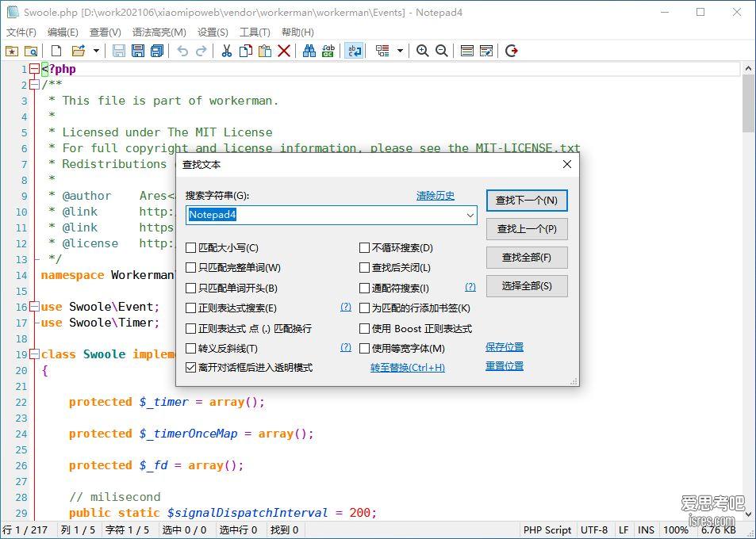Open the 编辑(E) menu
This screenshot has height=539, width=756.
point(63,32)
